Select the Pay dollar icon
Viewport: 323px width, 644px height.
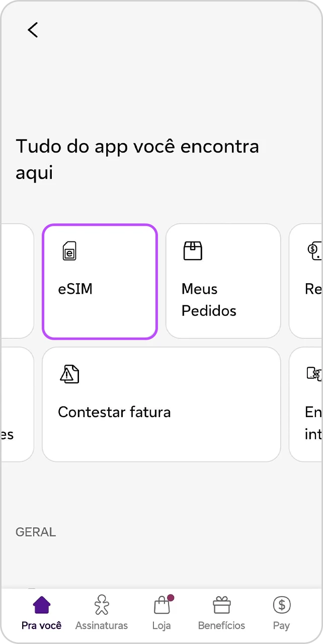pyautogui.click(x=281, y=605)
